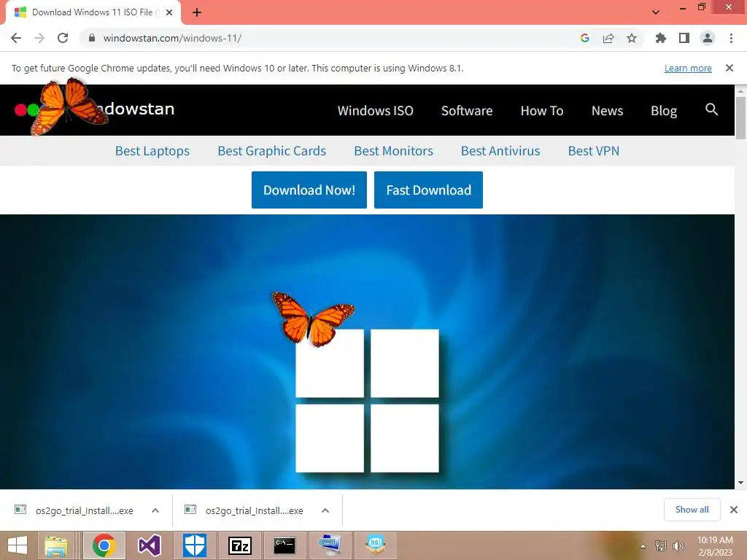Open Command Prompt from taskbar
This screenshot has height=560, width=747.
tap(285, 545)
